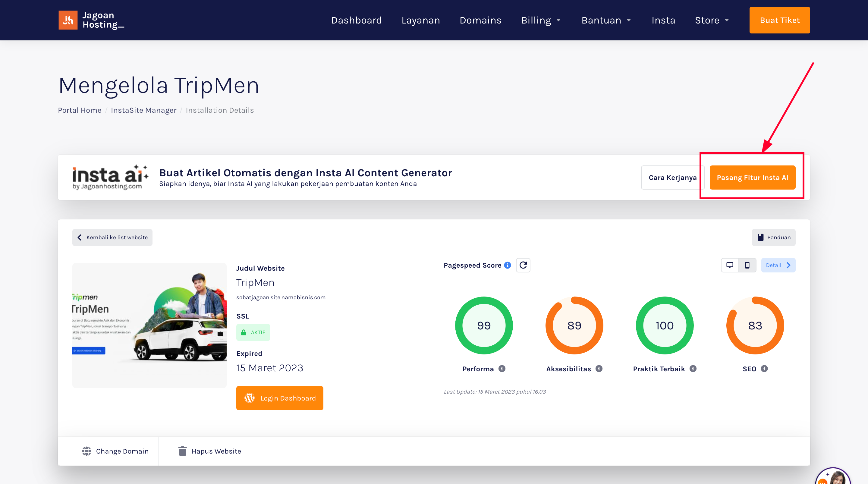Click the Jagoan Hosting logo icon

(x=68, y=20)
